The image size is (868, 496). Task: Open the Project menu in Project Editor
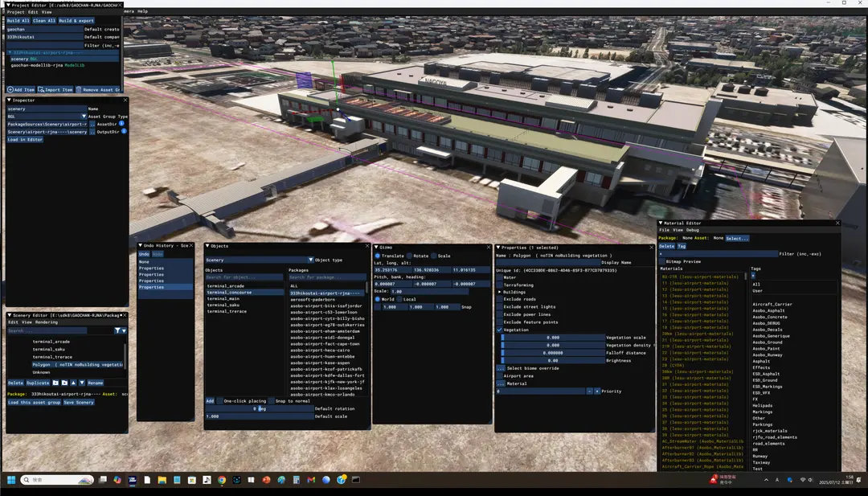(15, 11)
